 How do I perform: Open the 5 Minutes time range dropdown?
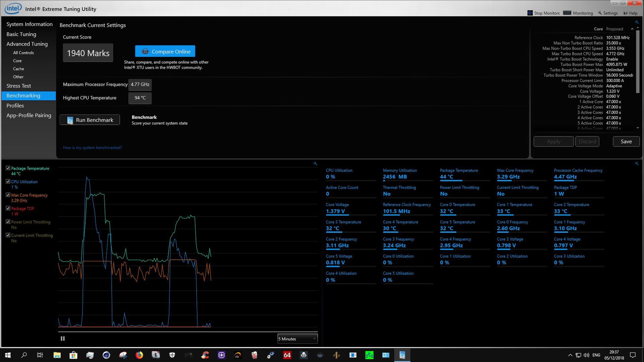(297, 339)
